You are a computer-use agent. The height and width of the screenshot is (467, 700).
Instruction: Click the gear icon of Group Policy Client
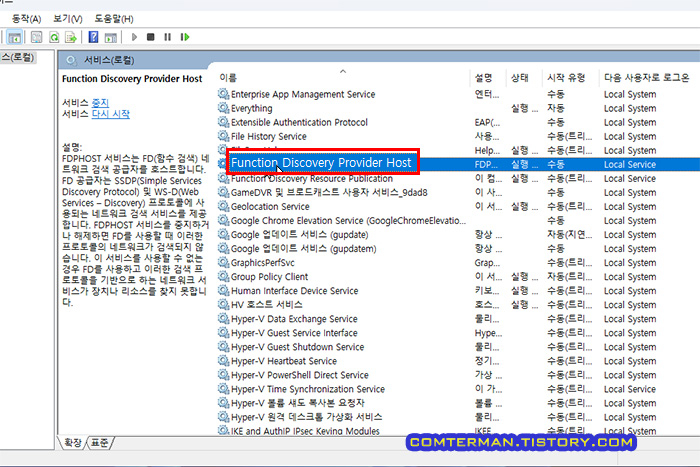click(x=223, y=276)
